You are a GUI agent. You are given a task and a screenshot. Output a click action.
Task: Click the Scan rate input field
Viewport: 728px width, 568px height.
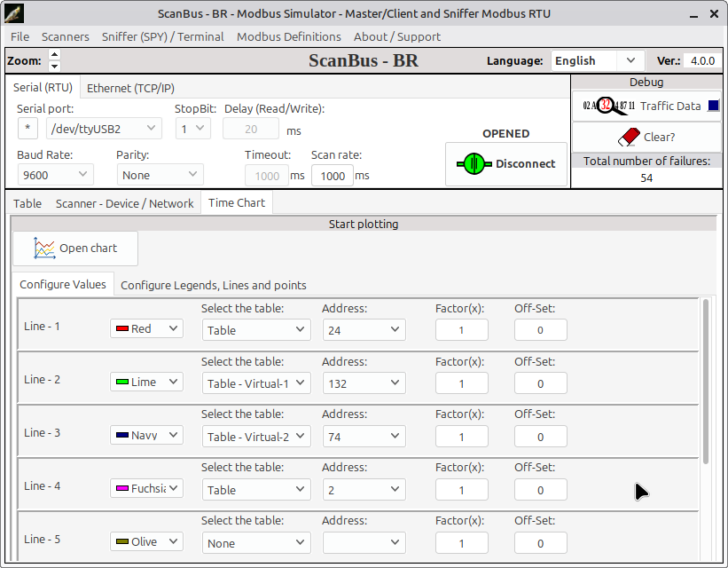[333, 176]
